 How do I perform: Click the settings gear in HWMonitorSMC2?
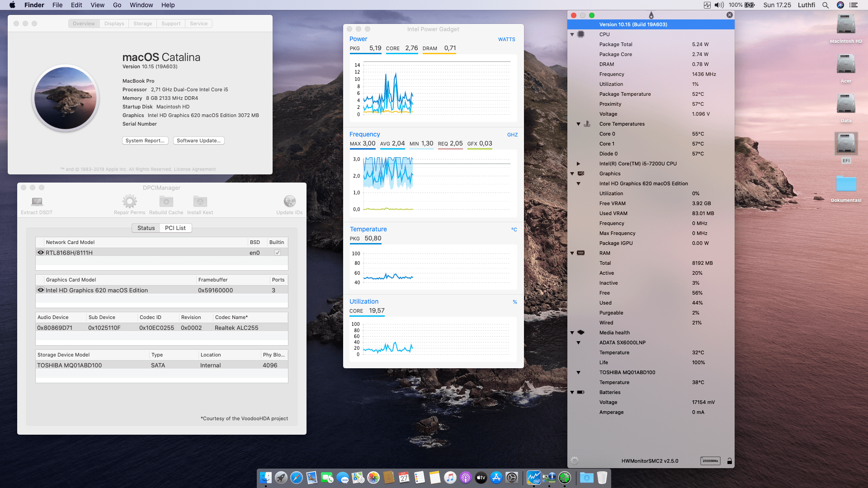click(x=575, y=460)
